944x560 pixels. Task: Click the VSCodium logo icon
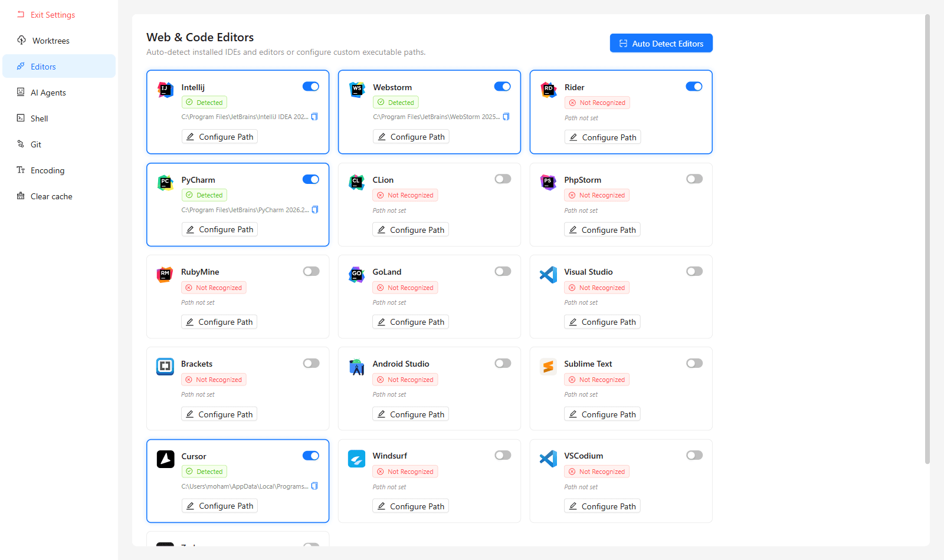(x=549, y=459)
